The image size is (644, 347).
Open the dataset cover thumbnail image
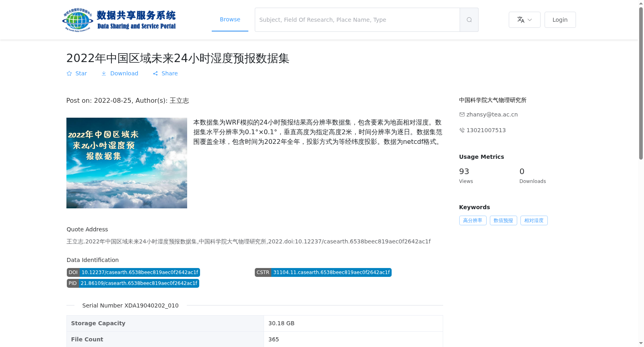[x=127, y=163]
